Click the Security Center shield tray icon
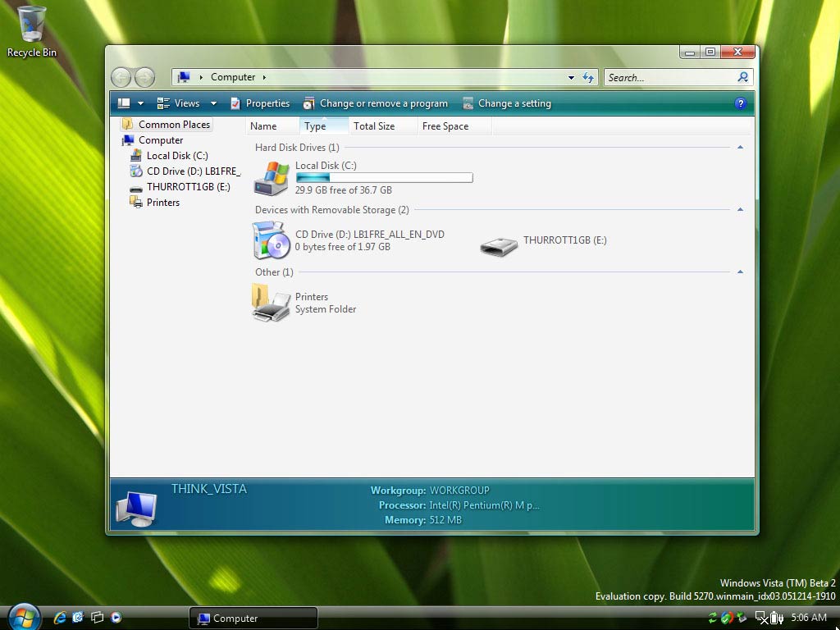 (x=727, y=619)
